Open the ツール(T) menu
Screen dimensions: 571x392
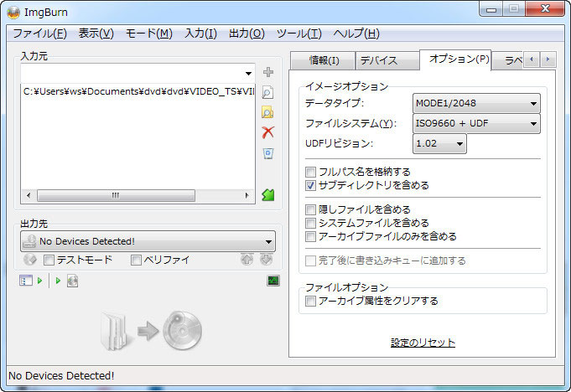coord(299,34)
